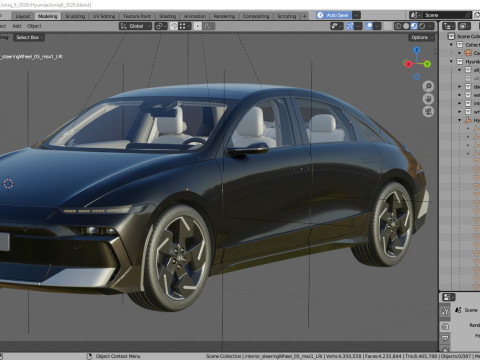Go to the Shading workspace tab
This screenshot has height=360, width=480.
(167, 16)
